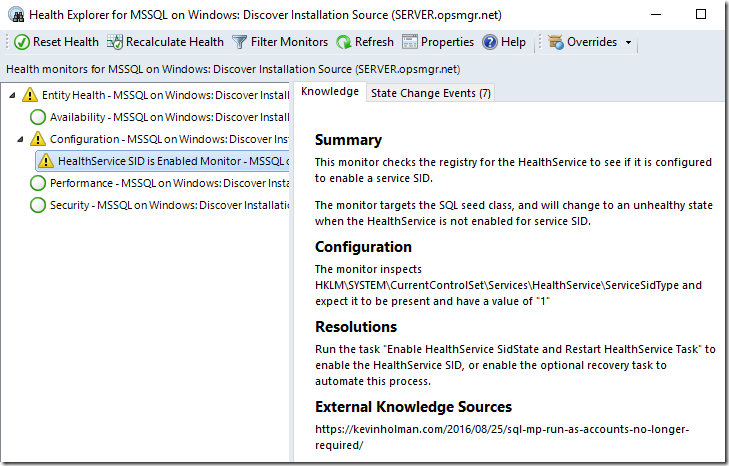Click the Entity Health warning triangle icon
729x466 pixels.
30,95
